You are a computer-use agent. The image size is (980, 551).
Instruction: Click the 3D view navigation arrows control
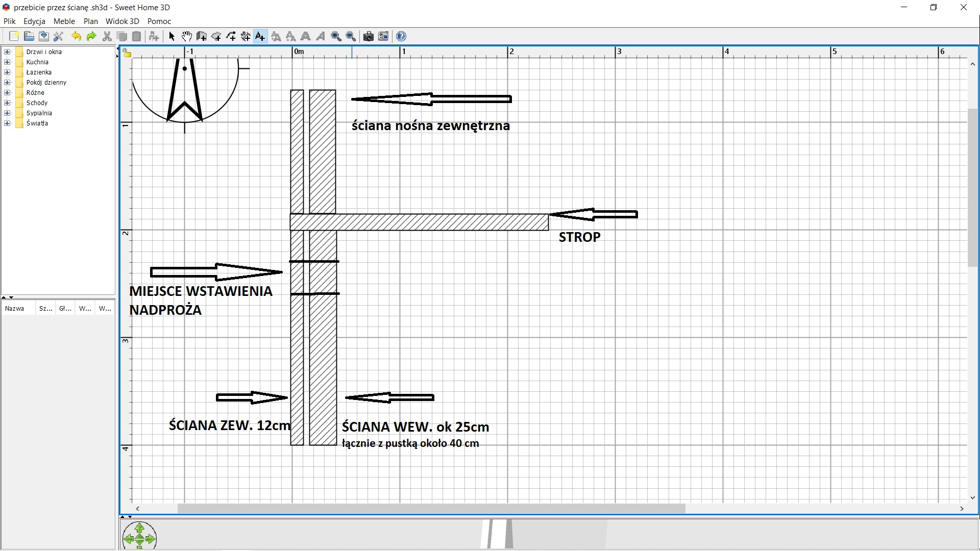139,538
